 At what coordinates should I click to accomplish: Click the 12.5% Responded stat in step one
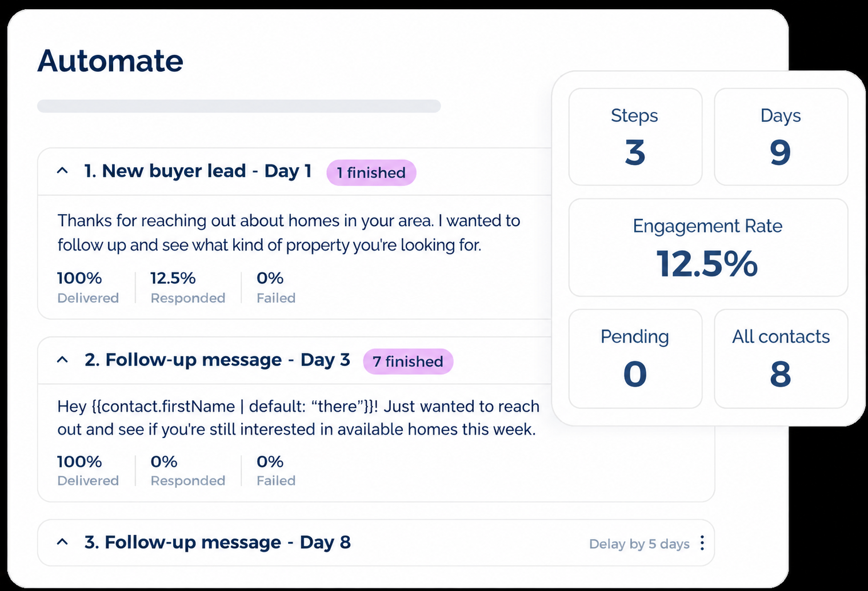(x=188, y=287)
